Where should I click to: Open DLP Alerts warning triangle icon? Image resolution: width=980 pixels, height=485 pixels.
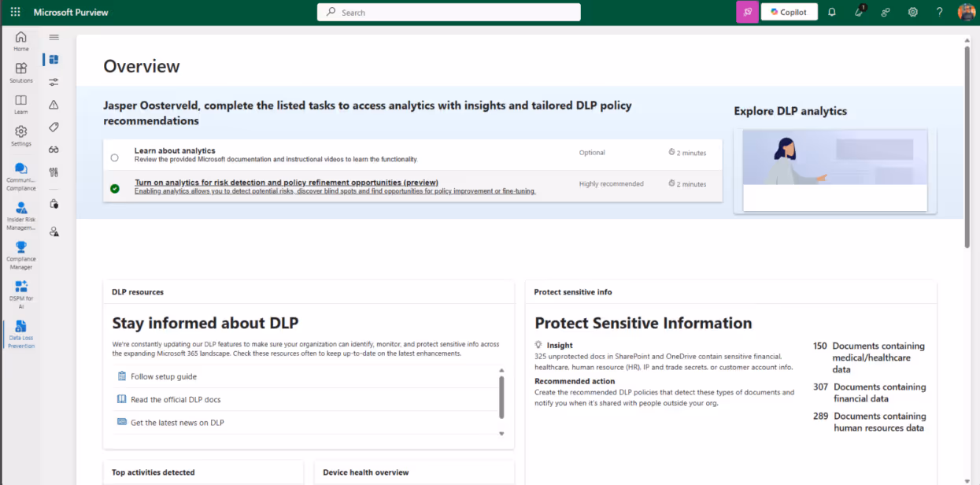[54, 105]
